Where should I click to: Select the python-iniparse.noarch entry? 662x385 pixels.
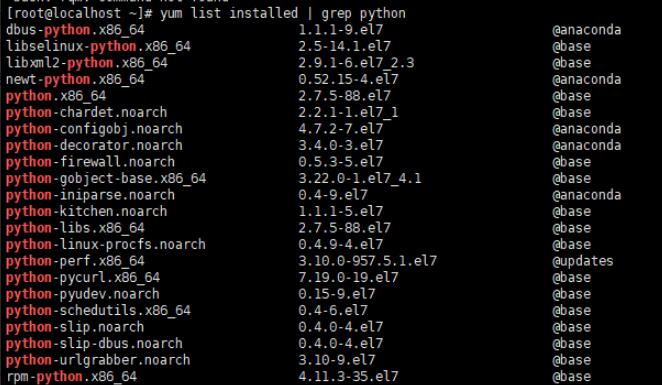[x=90, y=195]
